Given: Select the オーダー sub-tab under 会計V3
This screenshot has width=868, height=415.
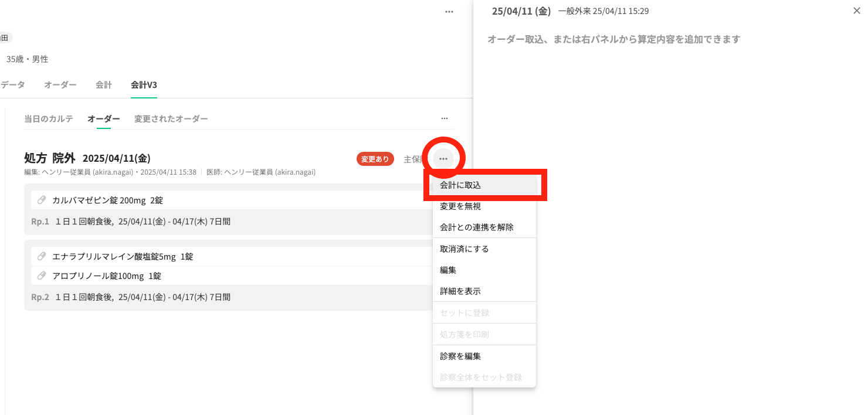Looking at the screenshot, I should pyautogui.click(x=104, y=118).
